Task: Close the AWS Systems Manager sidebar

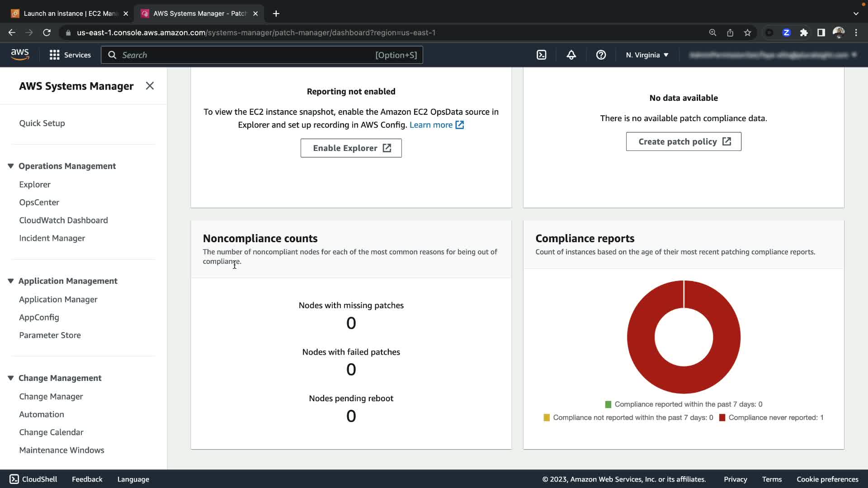Action: click(x=150, y=86)
